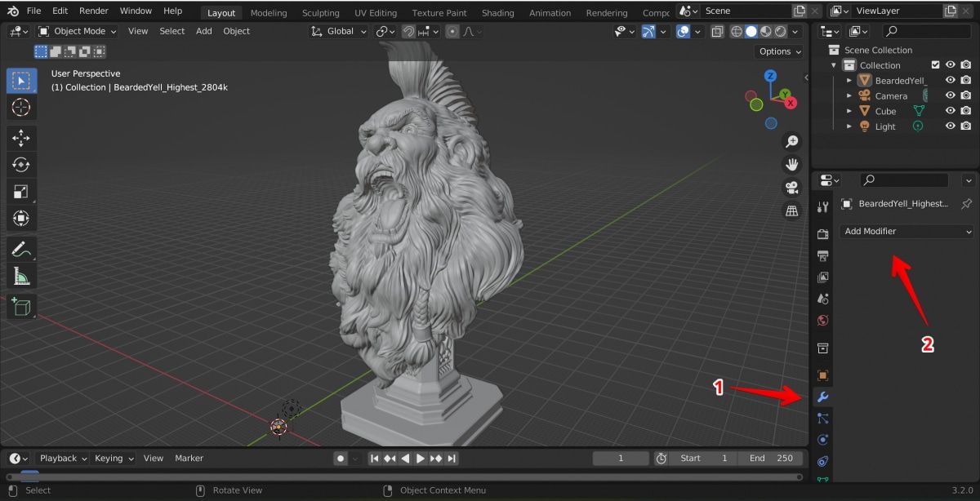
Task: Click the Options button in the viewport
Action: [777, 51]
